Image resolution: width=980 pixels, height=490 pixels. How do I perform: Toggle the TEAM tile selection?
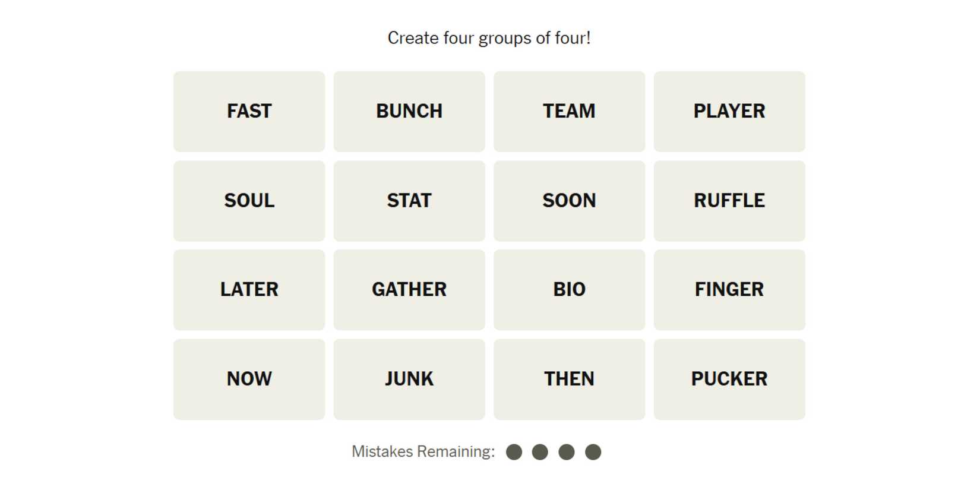pos(569,112)
